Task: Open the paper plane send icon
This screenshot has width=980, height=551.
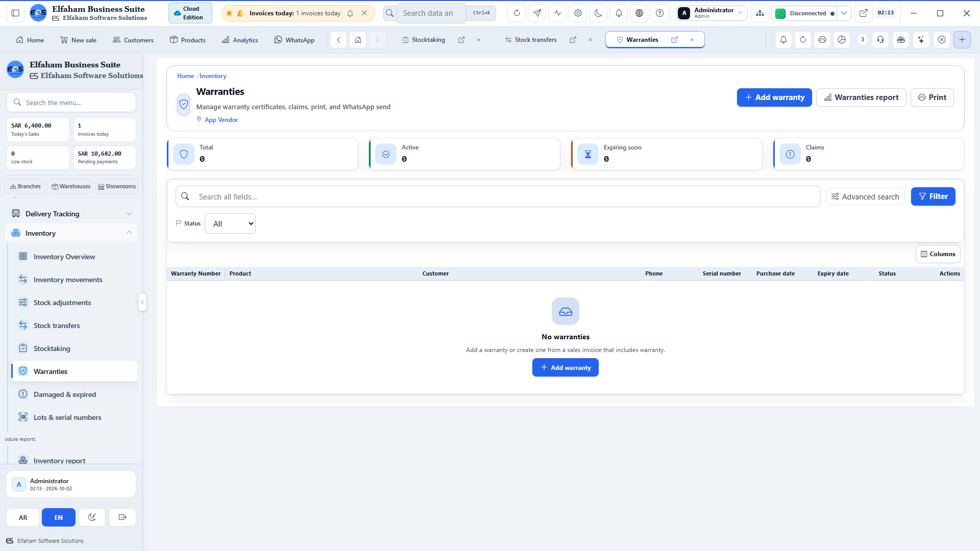Action: (x=537, y=13)
